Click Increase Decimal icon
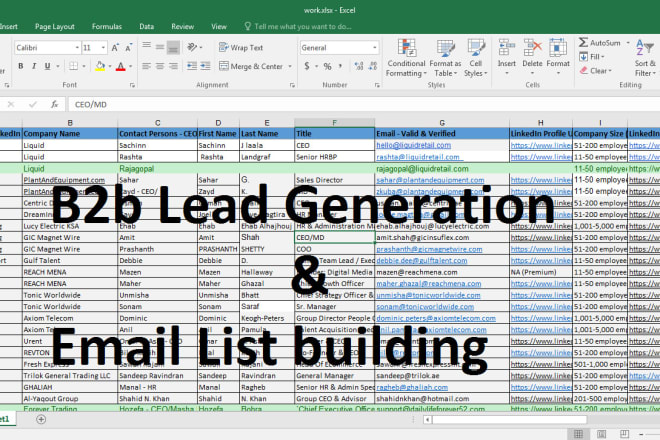This screenshot has height=440, width=660. coord(359,66)
